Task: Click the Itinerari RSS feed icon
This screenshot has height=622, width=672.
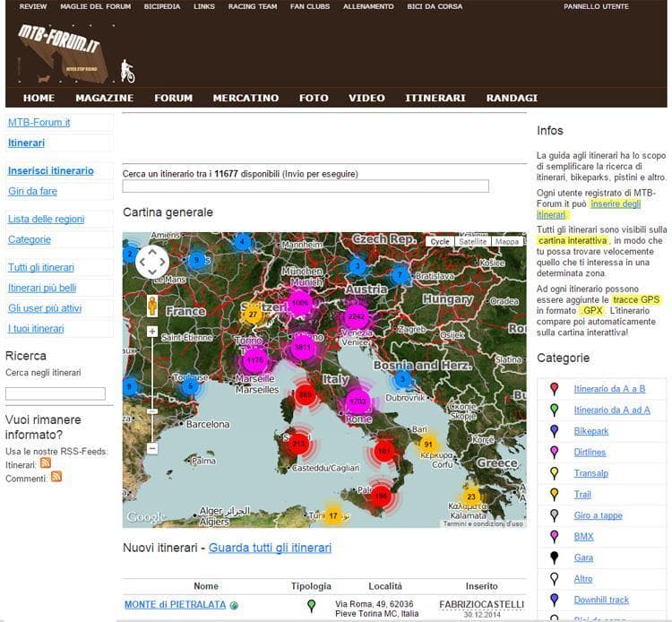Action: click(46, 463)
